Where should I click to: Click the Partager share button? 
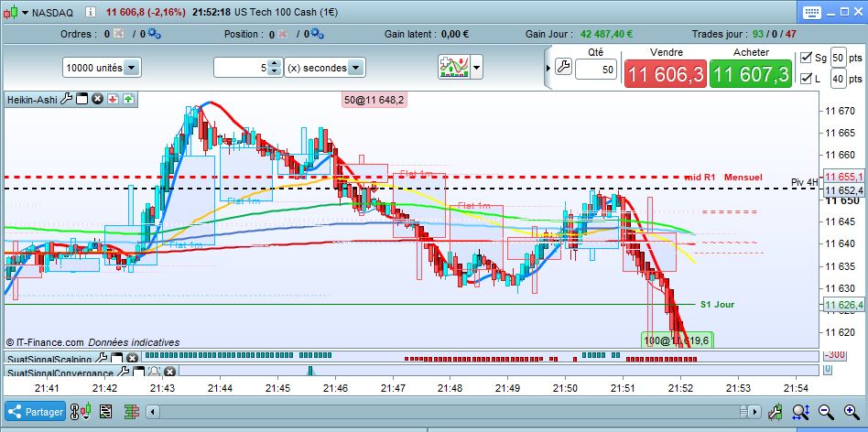pyautogui.click(x=36, y=412)
